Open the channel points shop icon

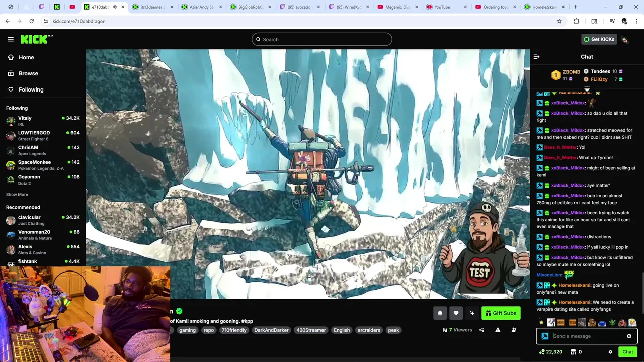(573, 352)
